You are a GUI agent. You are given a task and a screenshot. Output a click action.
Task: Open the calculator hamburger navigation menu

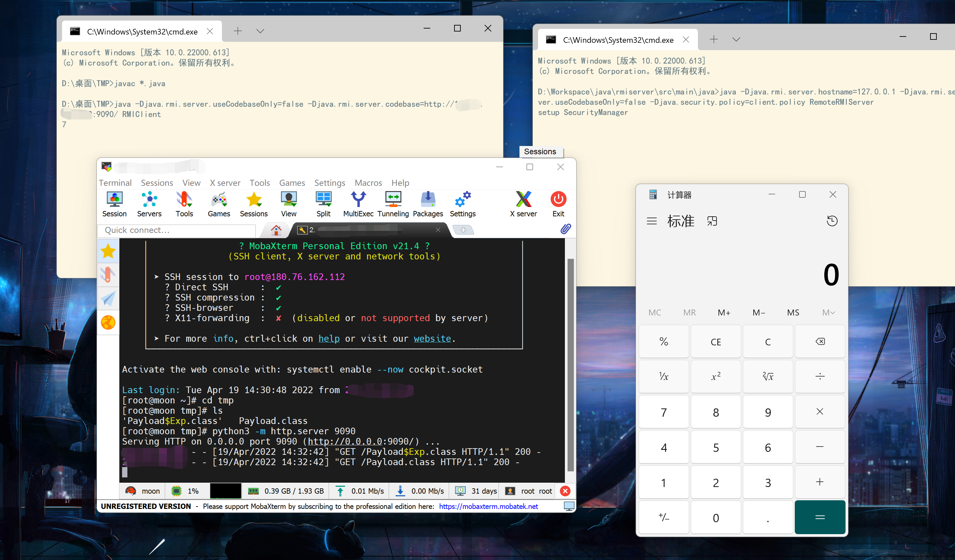click(x=651, y=221)
